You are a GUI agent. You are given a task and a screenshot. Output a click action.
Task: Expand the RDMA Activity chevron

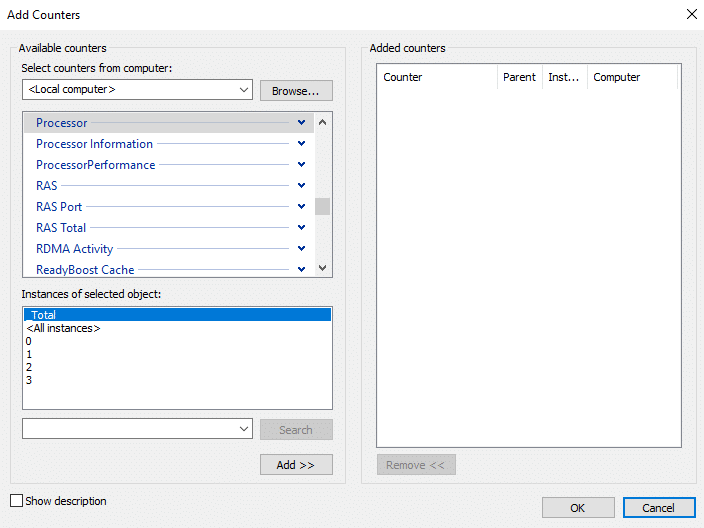tap(301, 249)
